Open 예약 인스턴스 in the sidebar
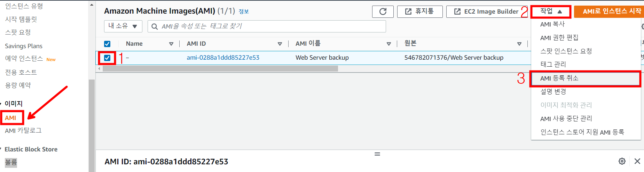The height and width of the screenshot is (172, 644). click(24, 59)
